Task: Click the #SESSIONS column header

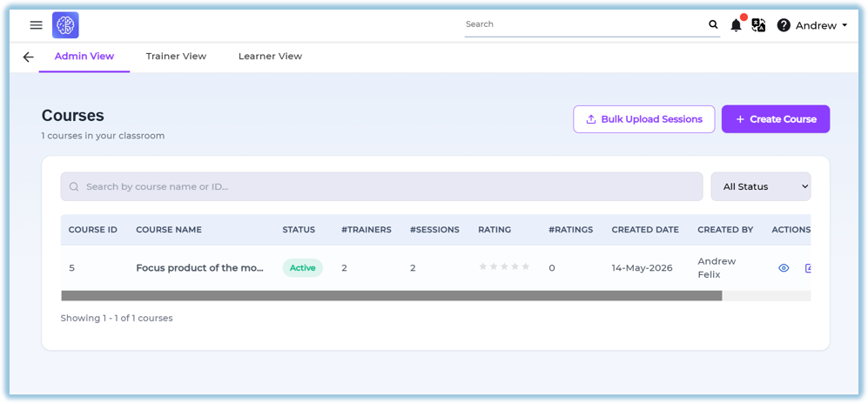Action: pos(434,230)
